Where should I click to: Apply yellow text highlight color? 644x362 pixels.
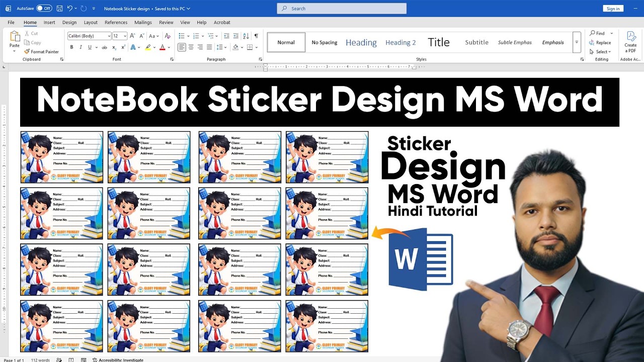click(x=148, y=47)
